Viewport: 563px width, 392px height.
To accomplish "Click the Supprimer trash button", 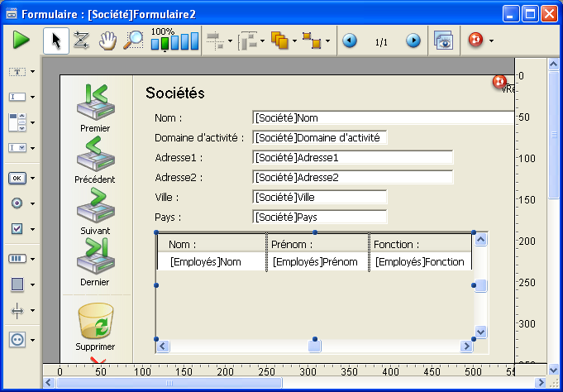I will (95, 327).
